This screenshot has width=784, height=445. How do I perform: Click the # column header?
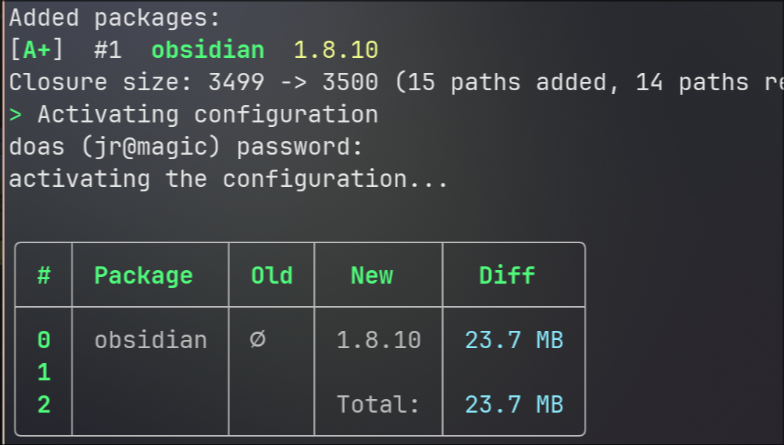(x=44, y=276)
